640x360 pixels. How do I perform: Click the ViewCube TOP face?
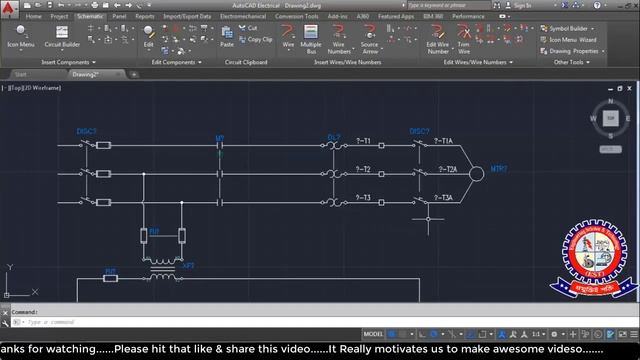pyautogui.click(x=611, y=118)
